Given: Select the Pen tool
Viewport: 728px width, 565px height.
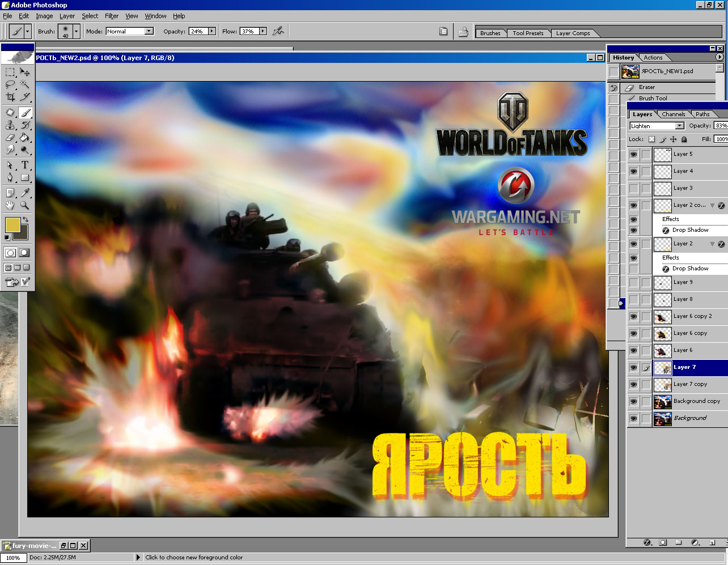Looking at the screenshot, I should point(10,178).
